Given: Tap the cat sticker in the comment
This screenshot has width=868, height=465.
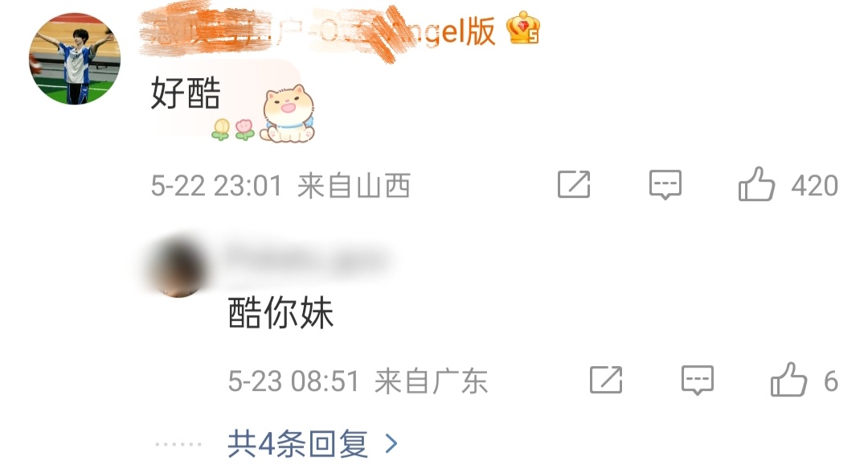Looking at the screenshot, I should coord(288,113).
